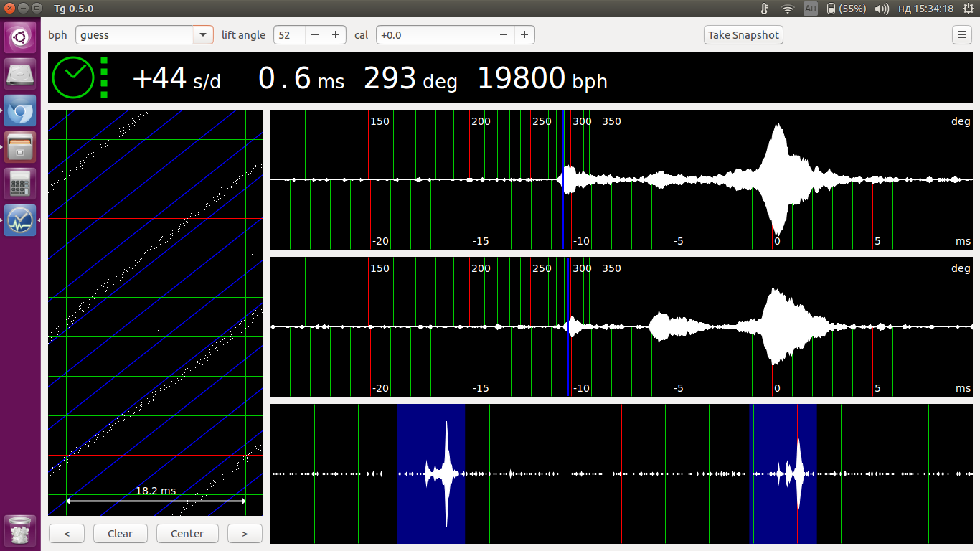Click the lift angle value field 52
Image resolution: width=980 pixels, height=551 pixels.
point(290,34)
